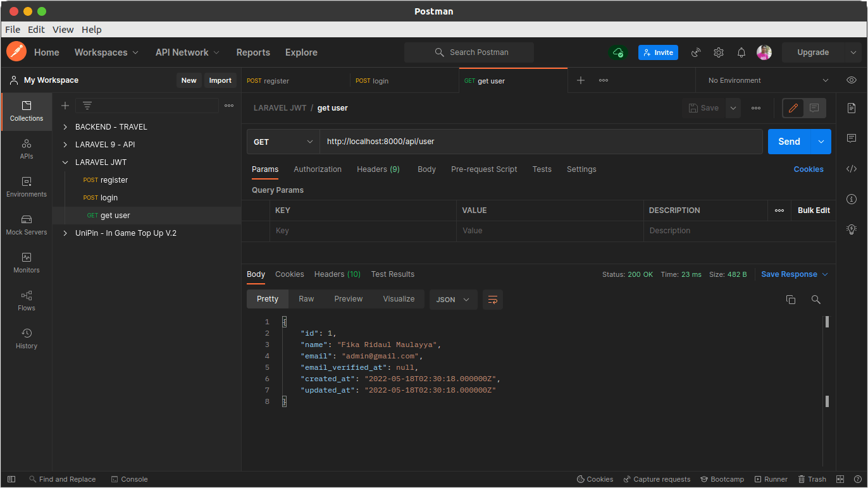The image size is (868, 488).
Task: Open the View menu
Action: (x=63, y=30)
